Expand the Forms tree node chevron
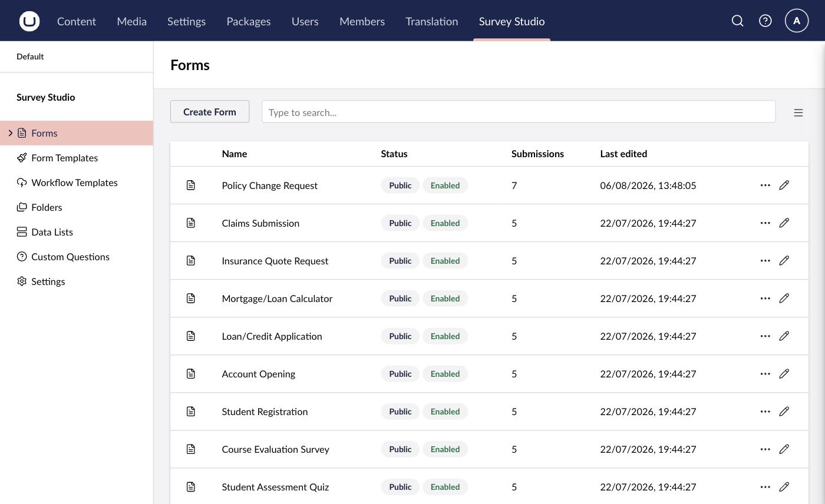Viewport: 825px width, 504px height. pyautogui.click(x=10, y=133)
